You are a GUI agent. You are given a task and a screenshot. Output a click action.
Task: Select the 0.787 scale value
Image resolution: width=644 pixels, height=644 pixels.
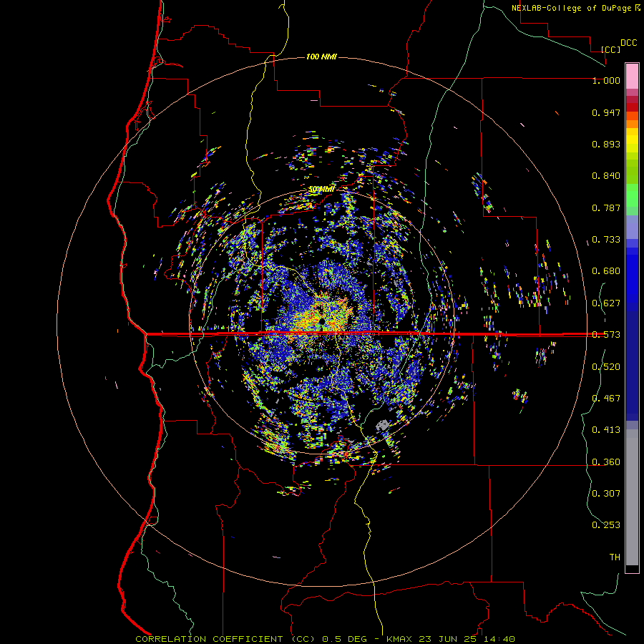[606, 208]
